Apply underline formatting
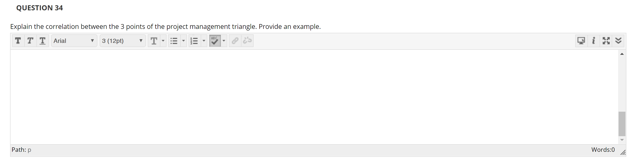Screen dimensions: 644x166 pyautogui.click(x=42, y=41)
